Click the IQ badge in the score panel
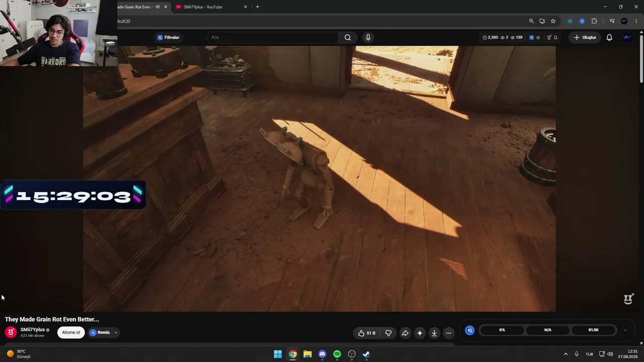The image size is (644, 362). (x=470, y=330)
